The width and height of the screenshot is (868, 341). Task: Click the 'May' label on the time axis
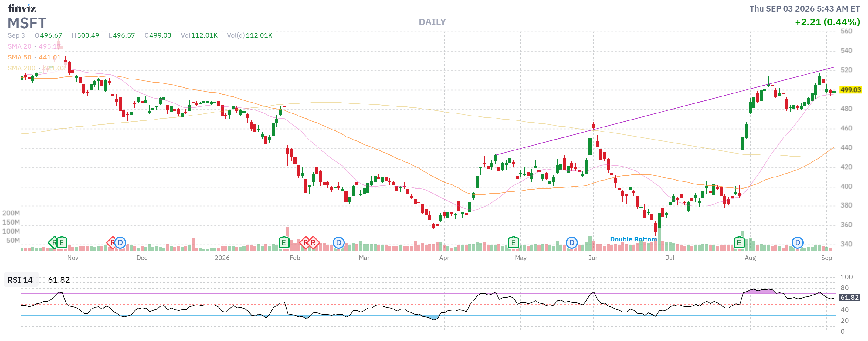[x=520, y=258]
